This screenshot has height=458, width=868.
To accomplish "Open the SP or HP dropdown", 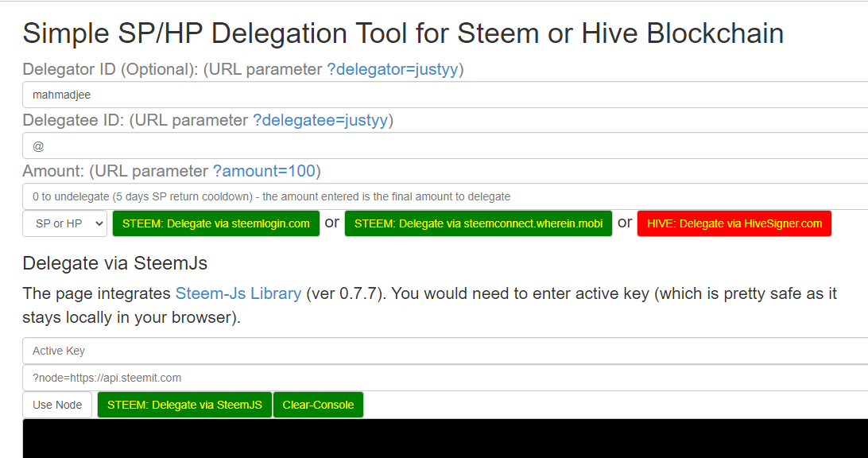I will coord(64,223).
